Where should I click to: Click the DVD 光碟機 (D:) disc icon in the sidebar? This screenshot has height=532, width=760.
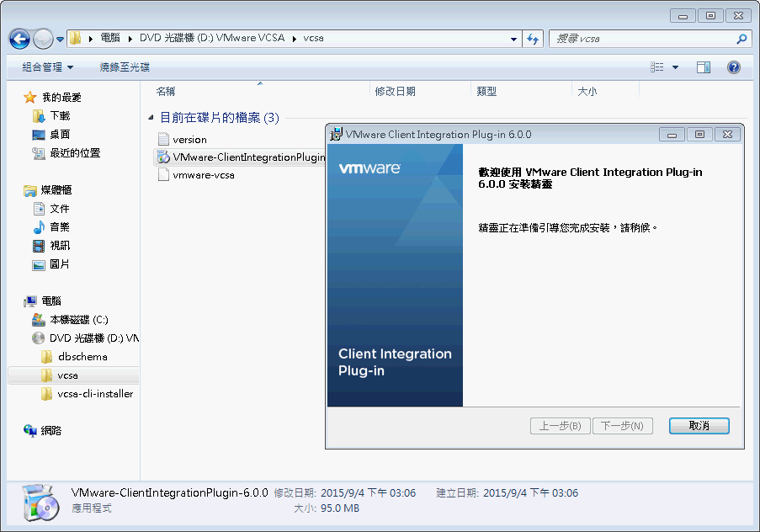tap(38, 338)
